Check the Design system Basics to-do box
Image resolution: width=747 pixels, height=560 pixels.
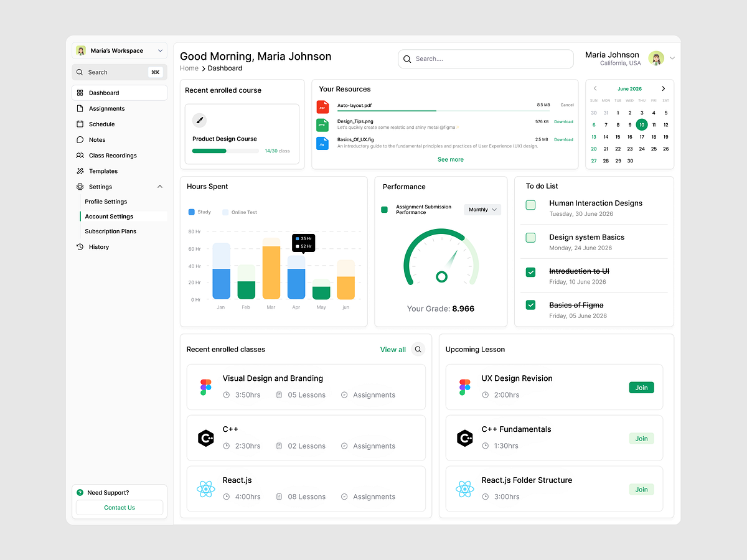pyautogui.click(x=530, y=238)
